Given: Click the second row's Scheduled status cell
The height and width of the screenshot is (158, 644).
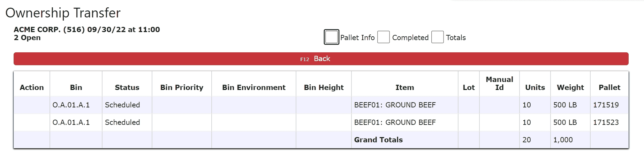Looking at the screenshot, I should coord(122,122).
